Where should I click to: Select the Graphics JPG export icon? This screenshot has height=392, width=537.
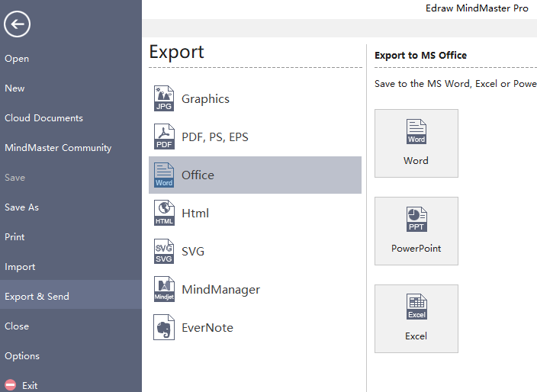pyautogui.click(x=164, y=99)
